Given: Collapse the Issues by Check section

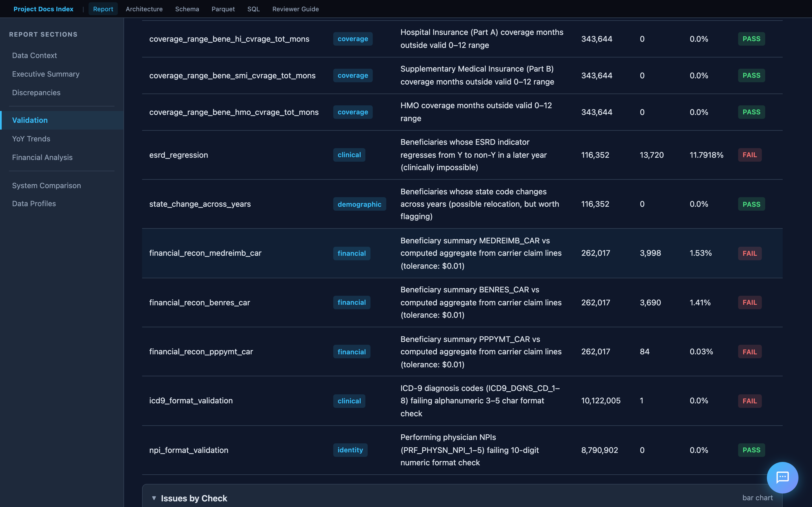Looking at the screenshot, I should point(154,498).
